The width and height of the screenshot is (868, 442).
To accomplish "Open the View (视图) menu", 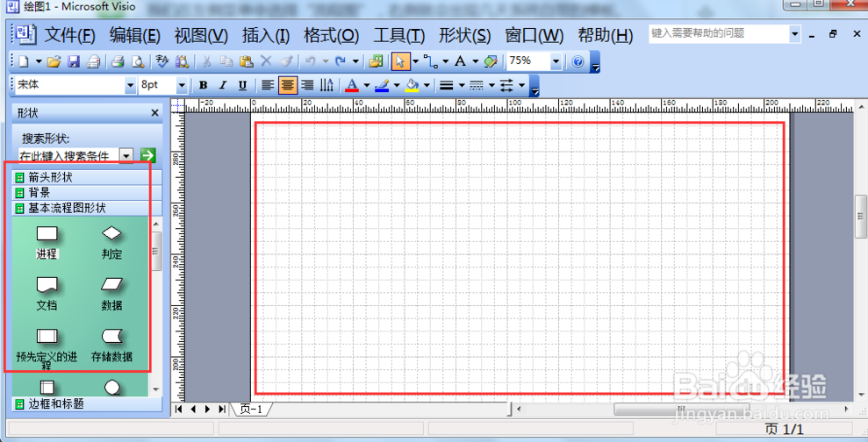I will [x=201, y=36].
